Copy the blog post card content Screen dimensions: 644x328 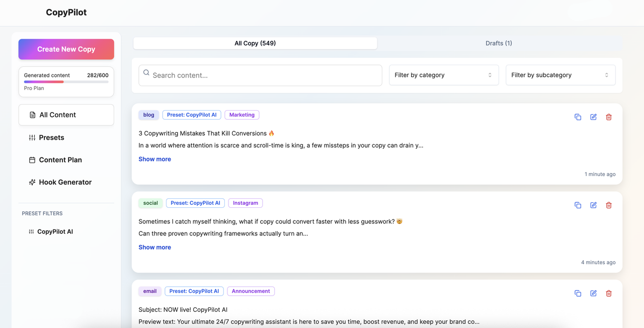tap(578, 117)
